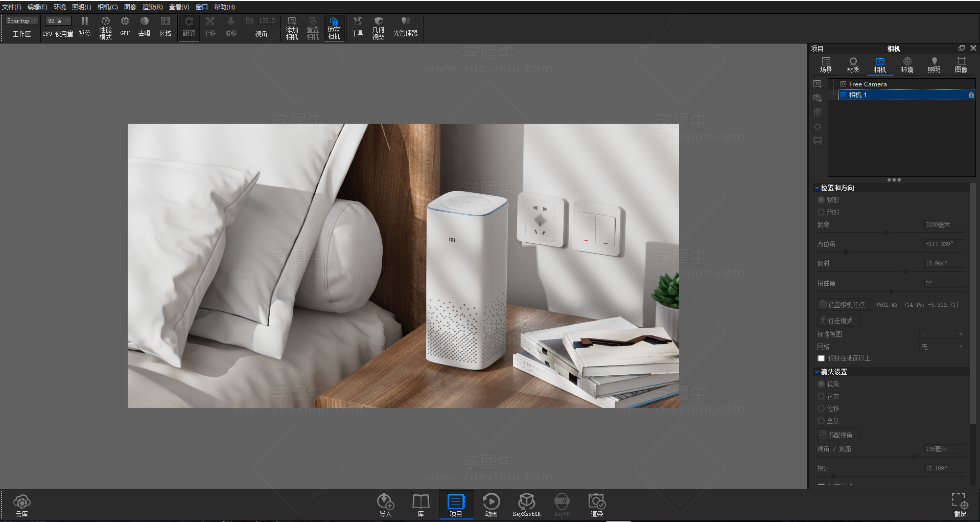980x522 pixels.
Task: Adjust 倾斜 inclination slider
Action: [905, 271]
